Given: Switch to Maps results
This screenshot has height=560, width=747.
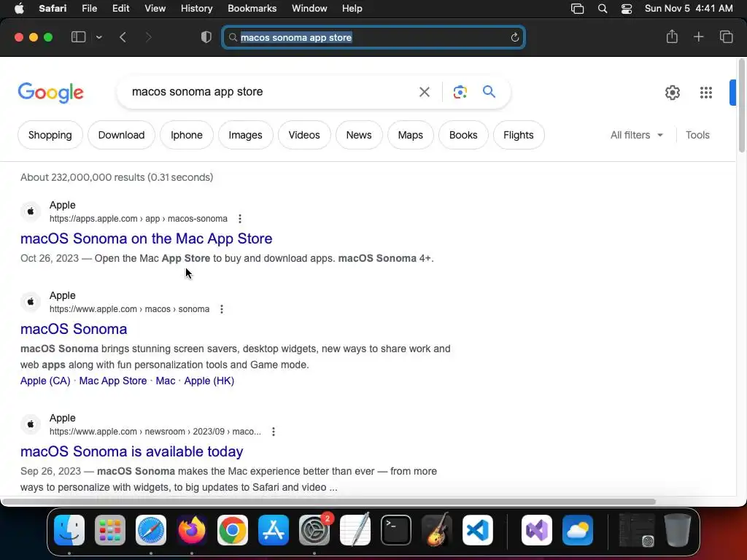Looking at the screenshot, I should click(x=410, y=135).
